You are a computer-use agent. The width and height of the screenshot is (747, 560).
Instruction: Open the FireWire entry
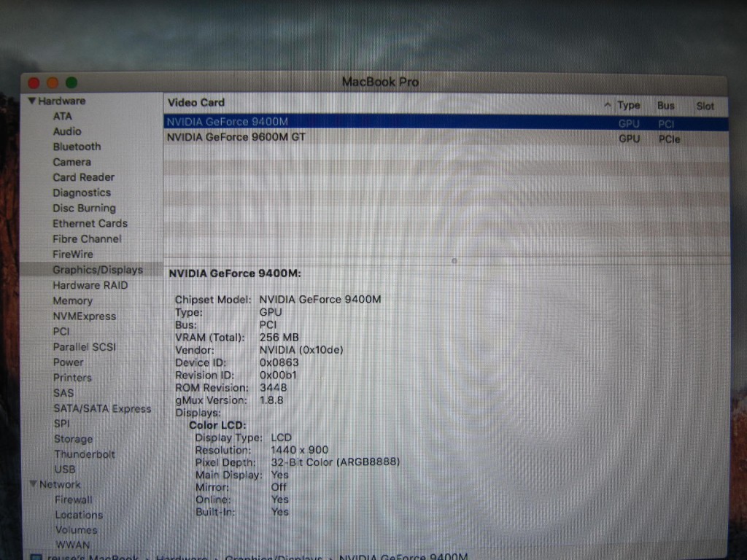[x=73, y=254]
